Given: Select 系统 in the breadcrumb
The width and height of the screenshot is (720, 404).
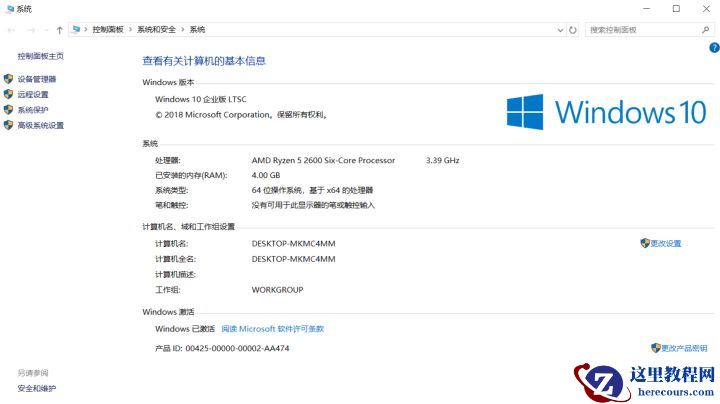Looking at the screenshot, I should 197,29.
